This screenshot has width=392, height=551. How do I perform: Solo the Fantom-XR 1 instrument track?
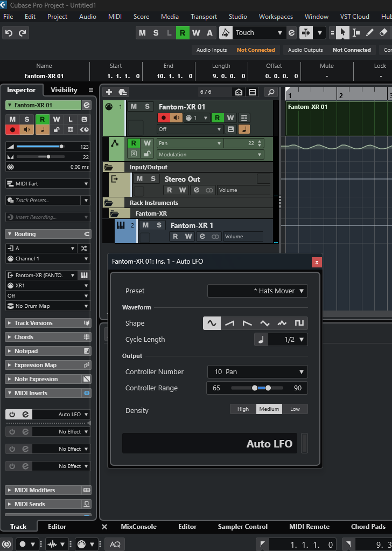pos(159,225)
